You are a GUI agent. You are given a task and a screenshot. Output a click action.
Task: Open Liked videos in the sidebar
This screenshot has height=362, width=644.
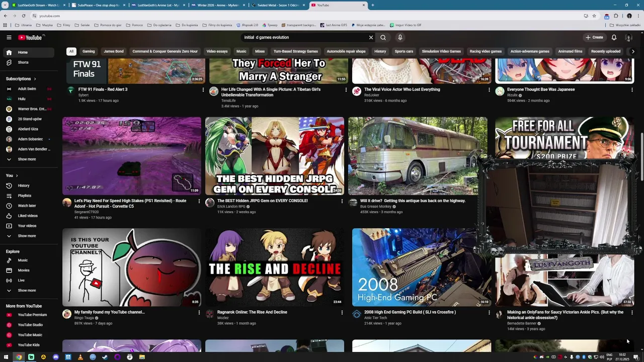pyautogui.click(x=28, y=216)
